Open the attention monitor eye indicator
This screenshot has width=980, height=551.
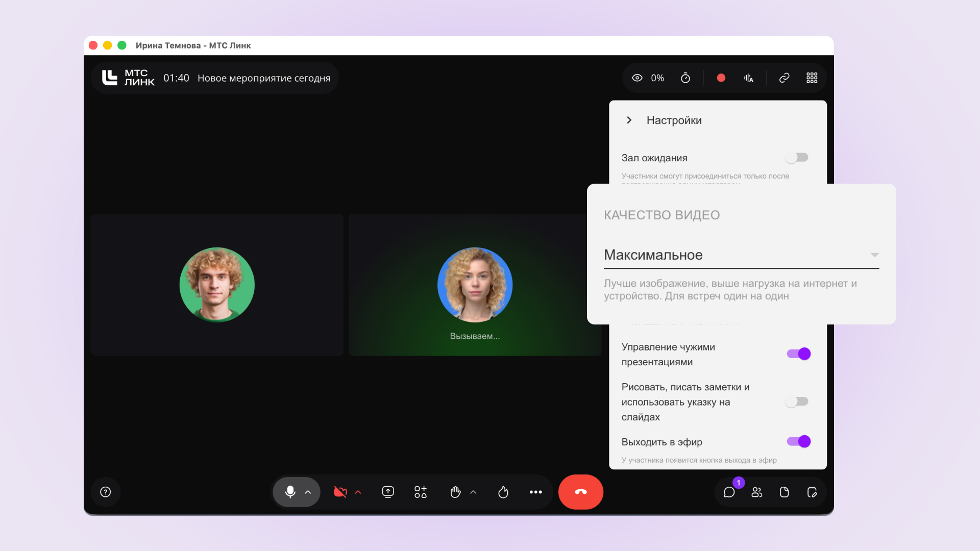pyautogui.click(x=637, y=78)
